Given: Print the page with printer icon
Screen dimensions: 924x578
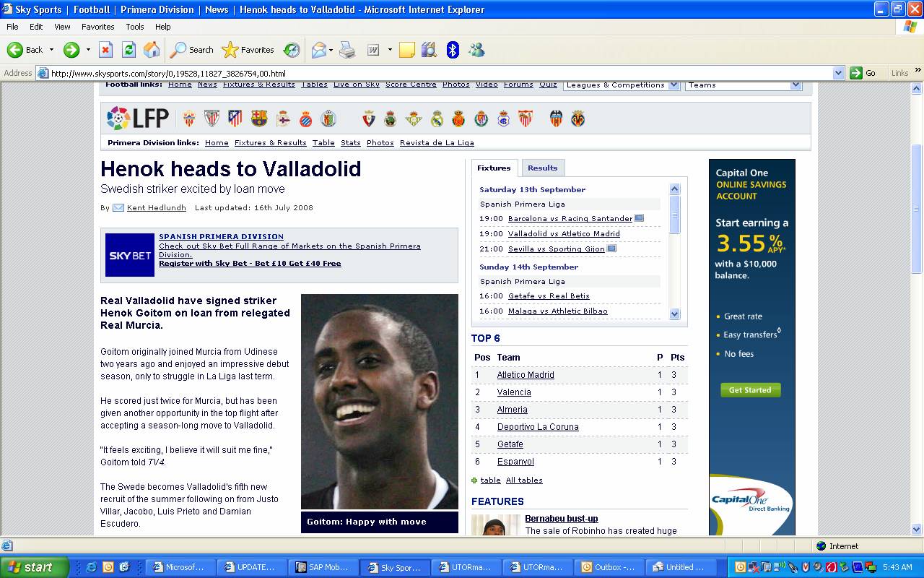Looking at the screenshot, I should [x=347, y=50].
